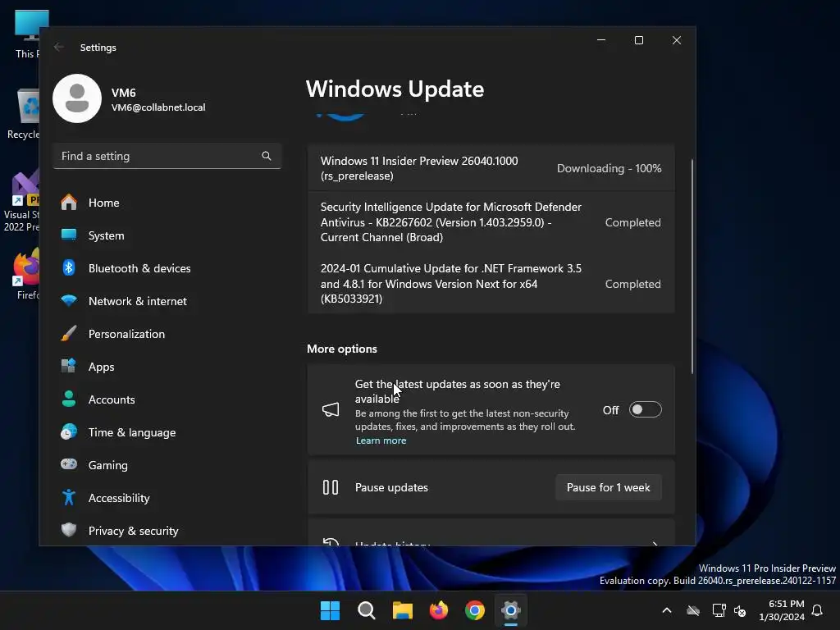
Task: Launch Google Chrome from the taskbar
Action: point(475,610)
